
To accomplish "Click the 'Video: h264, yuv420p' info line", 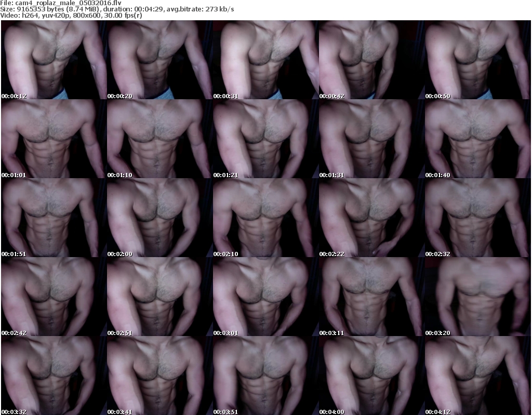I will [x=71, y=16].
